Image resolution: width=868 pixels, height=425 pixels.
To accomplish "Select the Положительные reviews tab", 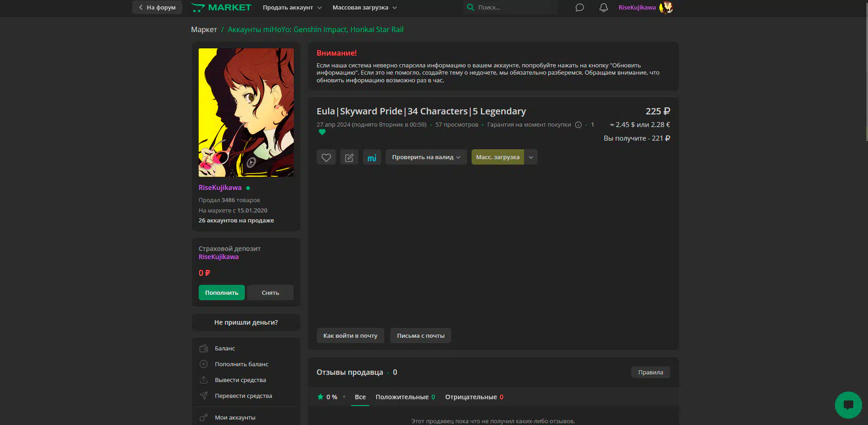I will coord(405,397).
